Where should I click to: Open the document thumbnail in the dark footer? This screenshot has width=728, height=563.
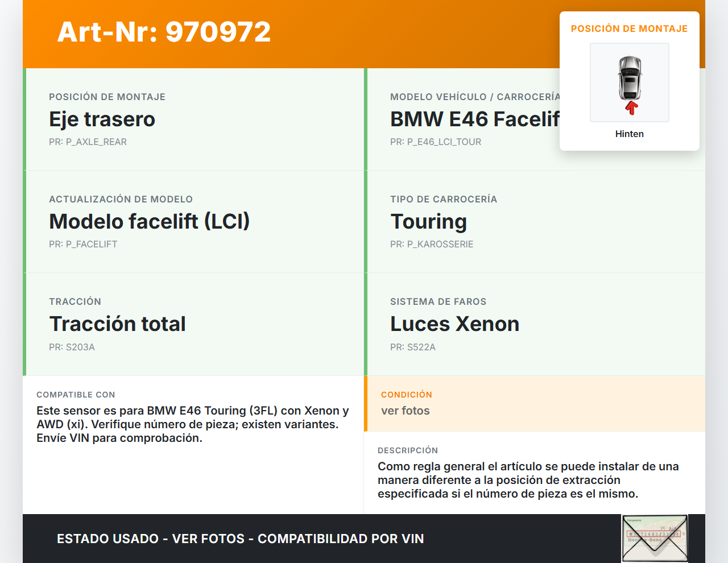[x=655, y=539]
